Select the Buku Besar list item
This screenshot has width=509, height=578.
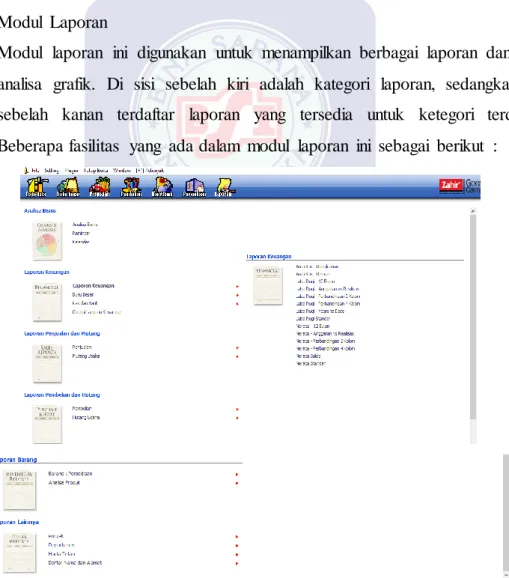[83, 295]
